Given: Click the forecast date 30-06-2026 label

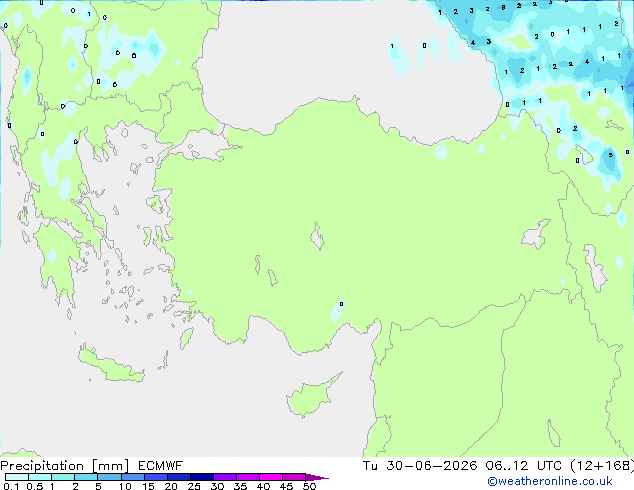Looking at the screenshot, I should (x=431, y=466).
